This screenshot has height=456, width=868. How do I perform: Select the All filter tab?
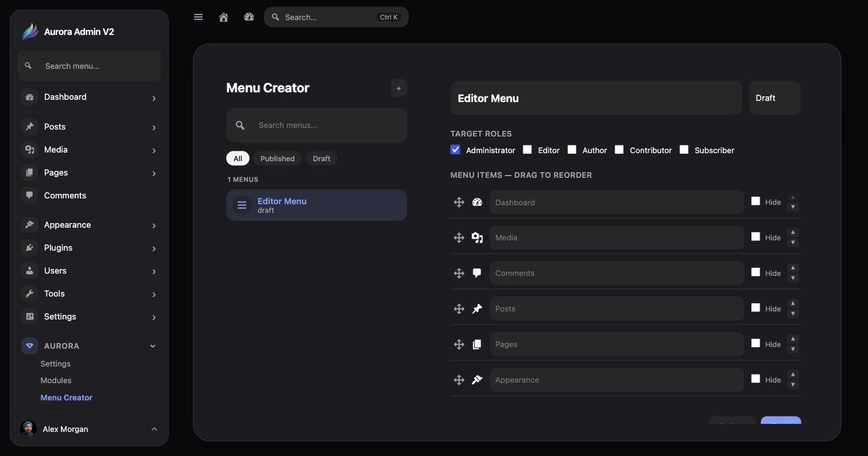tap(238, 158)
